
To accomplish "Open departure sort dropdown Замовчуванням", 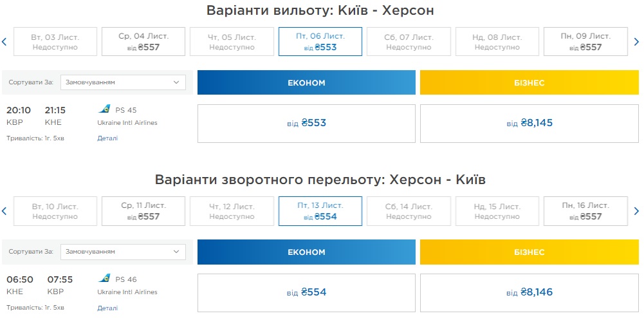I will tap(123, 82).
